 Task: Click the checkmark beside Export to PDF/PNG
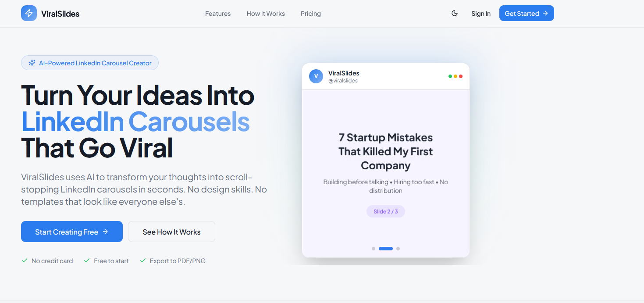click(142, 260)
